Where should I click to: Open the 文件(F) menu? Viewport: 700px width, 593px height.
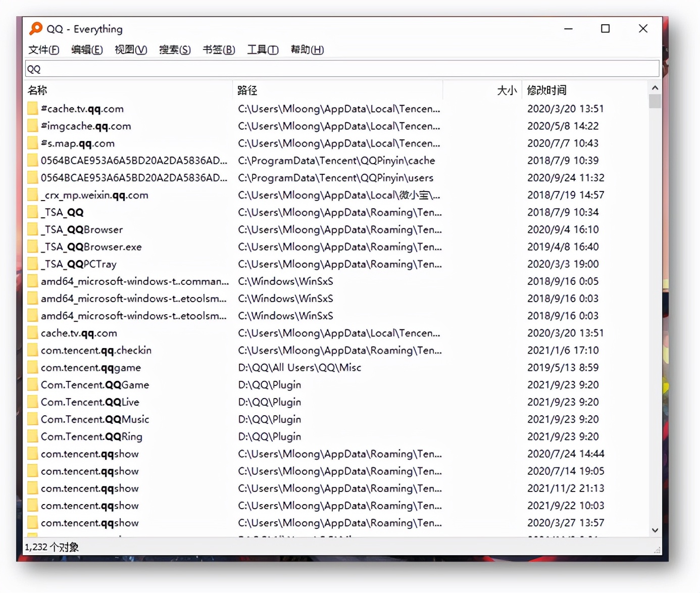[44, 50]
